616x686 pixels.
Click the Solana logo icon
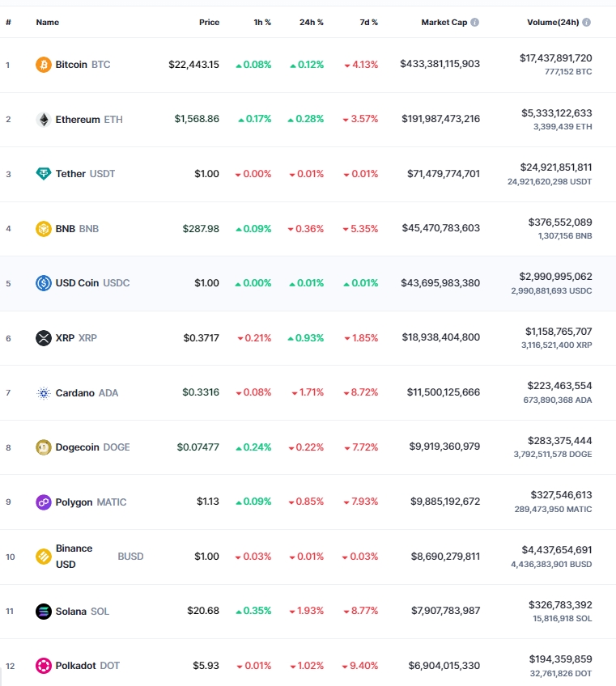click(44, 612)
